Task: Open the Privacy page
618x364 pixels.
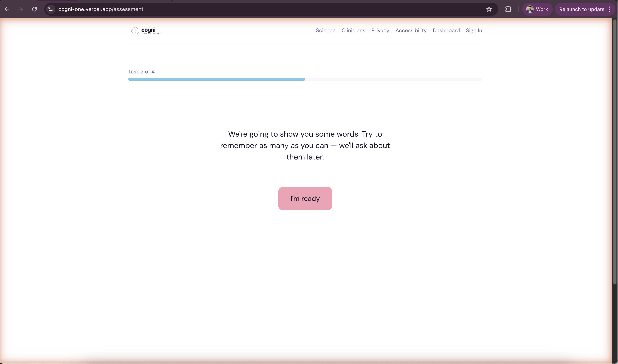Action: 380,30
